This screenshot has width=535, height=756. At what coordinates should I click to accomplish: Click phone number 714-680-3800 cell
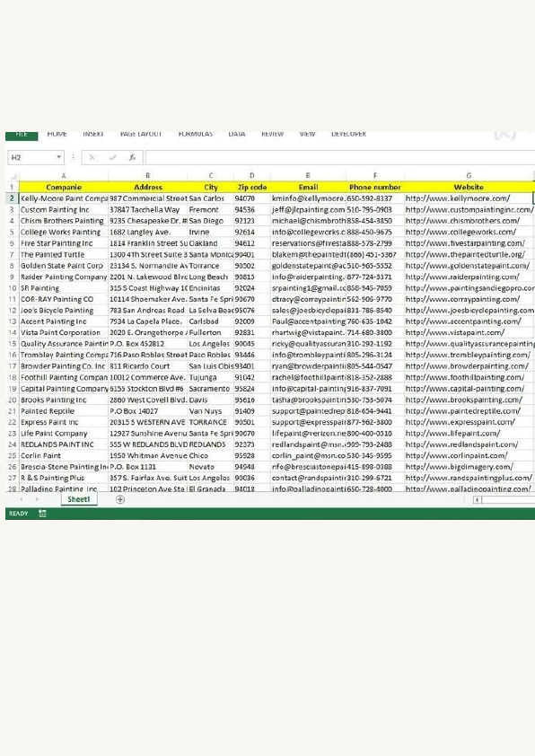point(375,333)
